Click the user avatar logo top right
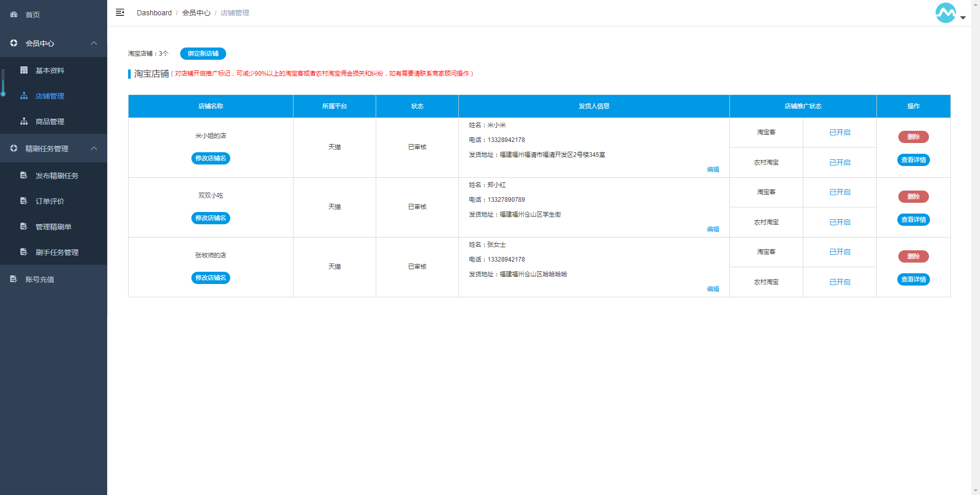Image resolution: width=980 pixels, height=495 pixels. pos(945,13)
